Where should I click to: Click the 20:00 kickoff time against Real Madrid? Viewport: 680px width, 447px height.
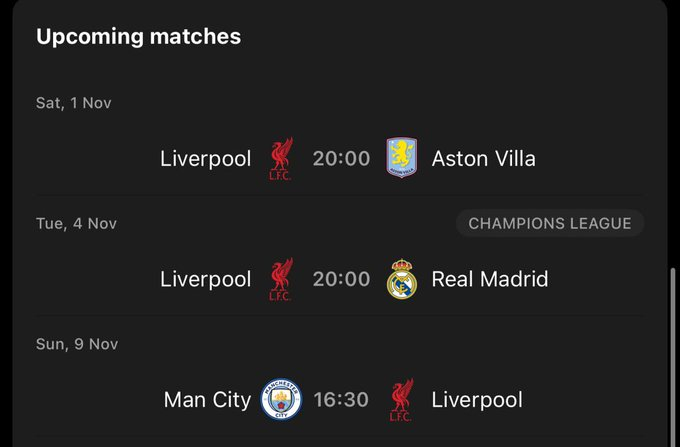(341, 279)
